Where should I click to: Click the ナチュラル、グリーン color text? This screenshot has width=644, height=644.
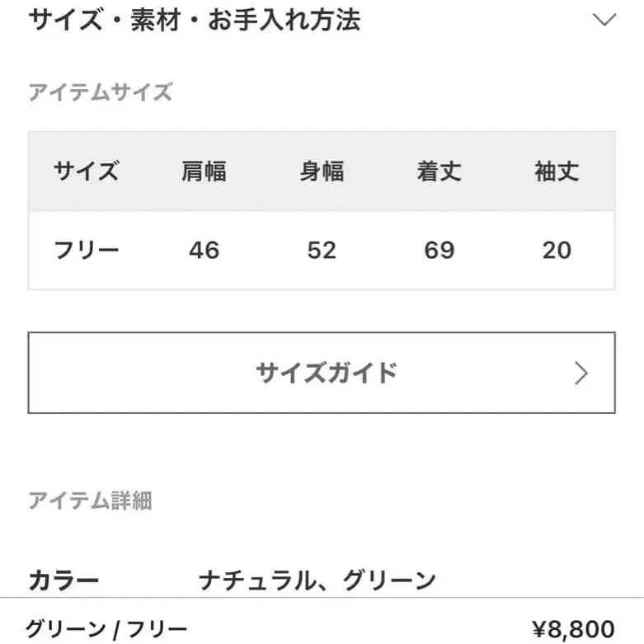point(317,581)
